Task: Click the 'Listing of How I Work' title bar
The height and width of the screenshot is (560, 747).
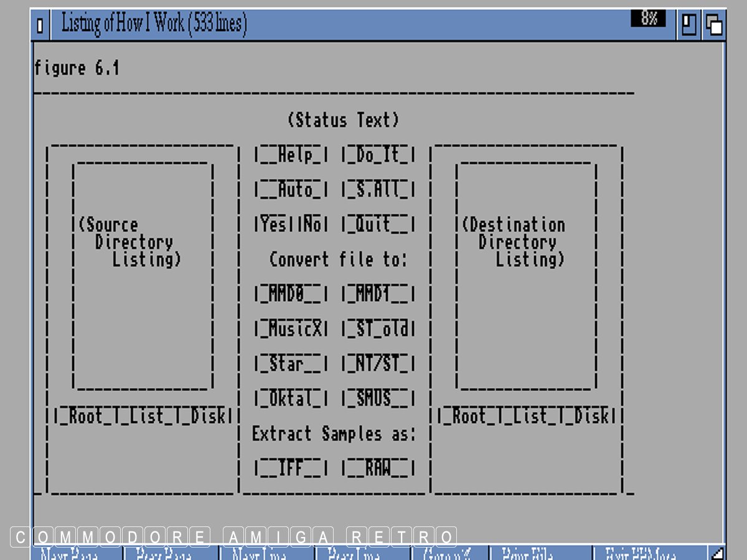Action: 311,25
